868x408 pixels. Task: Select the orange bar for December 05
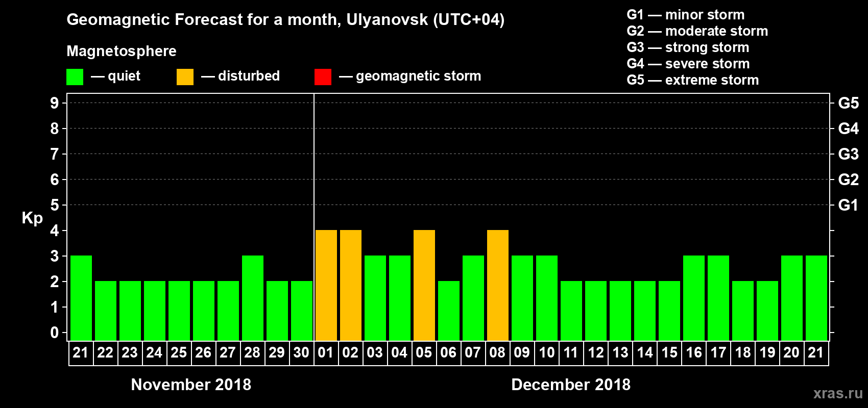coord(424,285)
